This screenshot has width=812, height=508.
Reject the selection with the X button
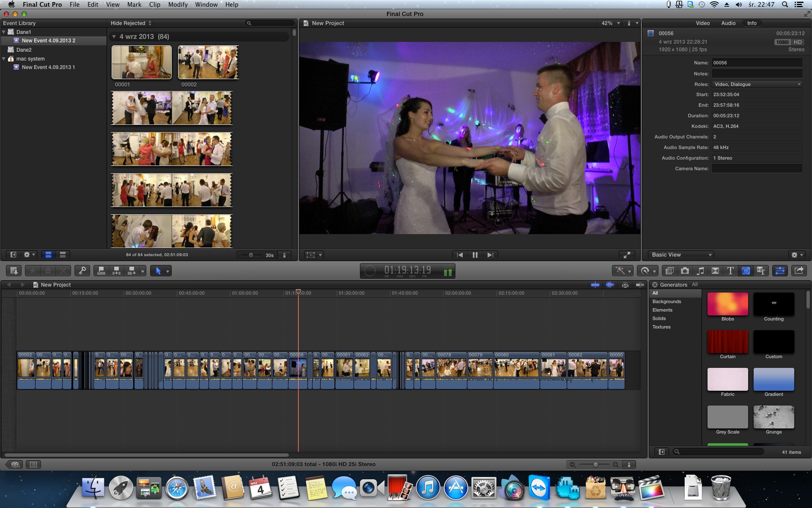tap(63, 271)
